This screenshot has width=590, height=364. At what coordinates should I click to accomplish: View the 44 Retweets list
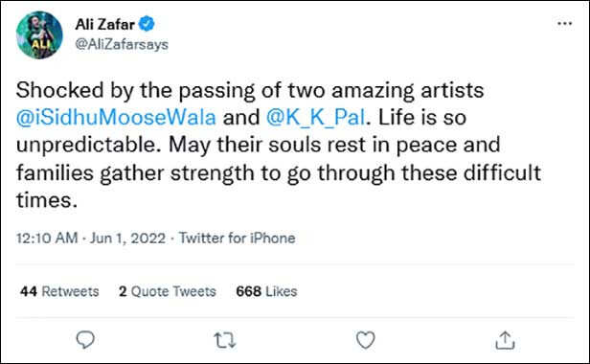[59, 291]
